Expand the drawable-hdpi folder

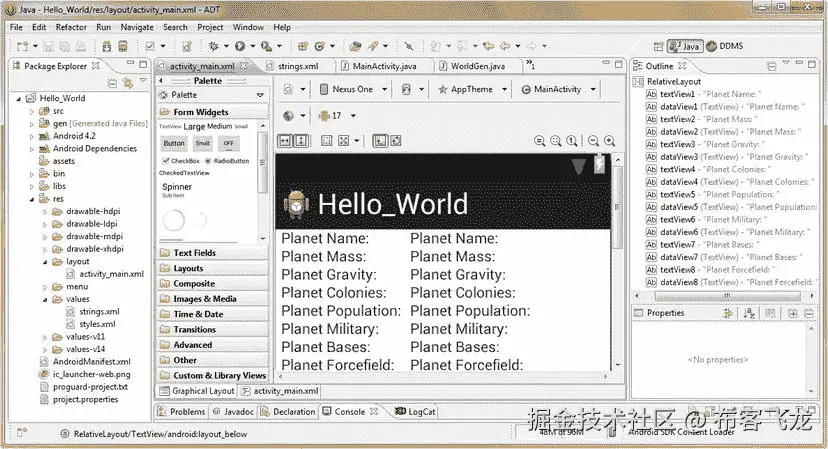pyautogui.click(x=45, y=212)
